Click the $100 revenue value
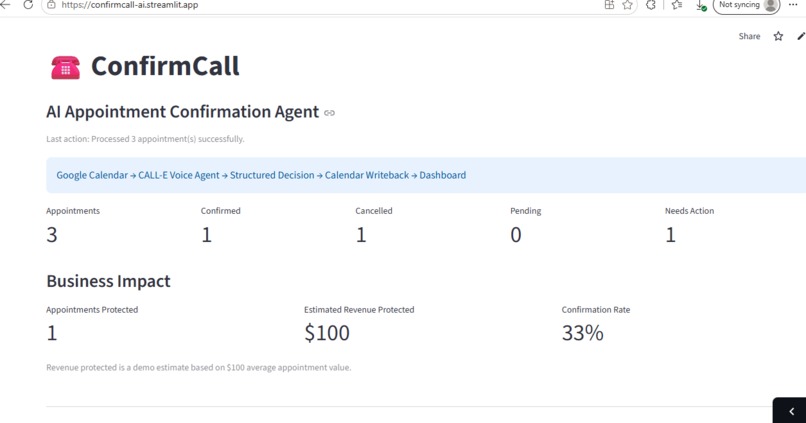 pos(327,333)
